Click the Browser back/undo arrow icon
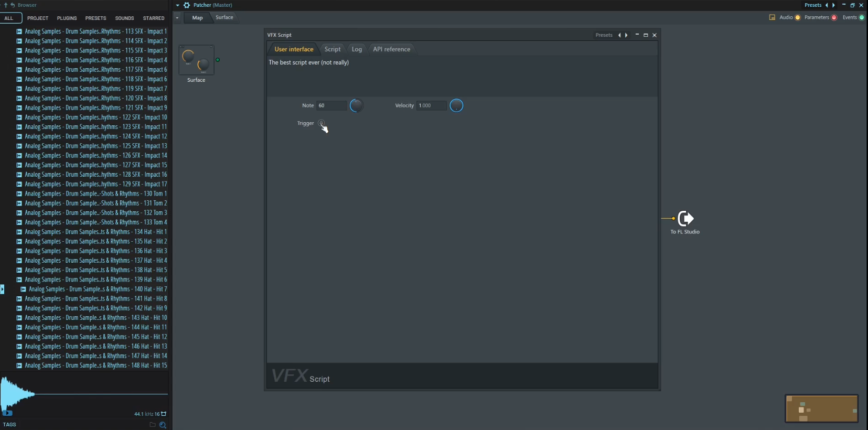This screenshot has width=868, height=430. (x=13, y=5)
